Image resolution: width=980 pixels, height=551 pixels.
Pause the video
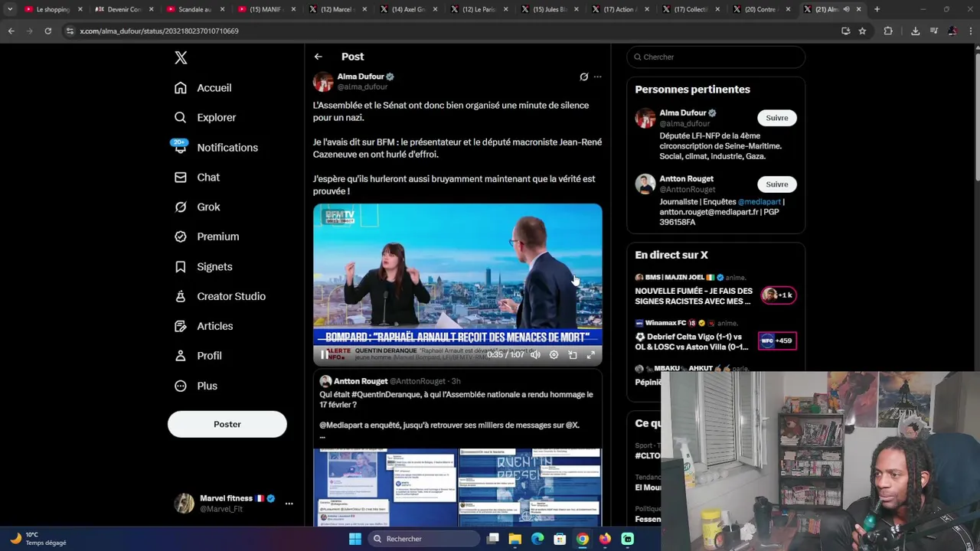point(325,355)
